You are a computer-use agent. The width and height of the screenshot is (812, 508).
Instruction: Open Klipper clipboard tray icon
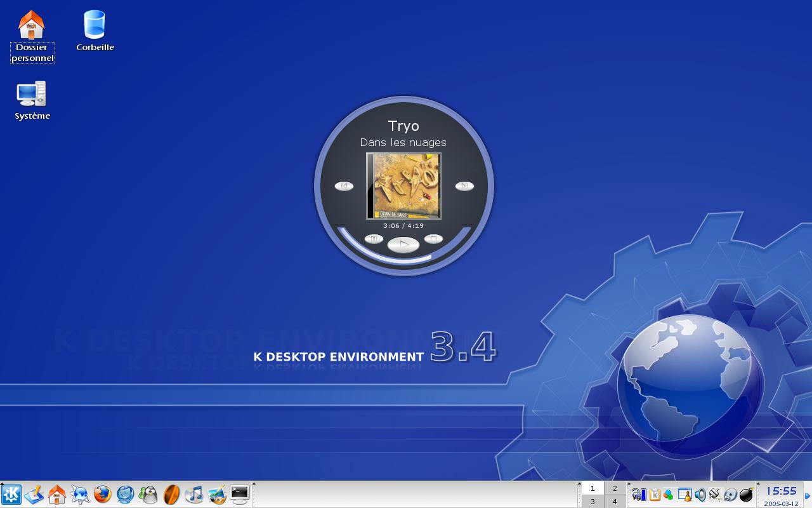pyautogui.click(x=655, y=495)
